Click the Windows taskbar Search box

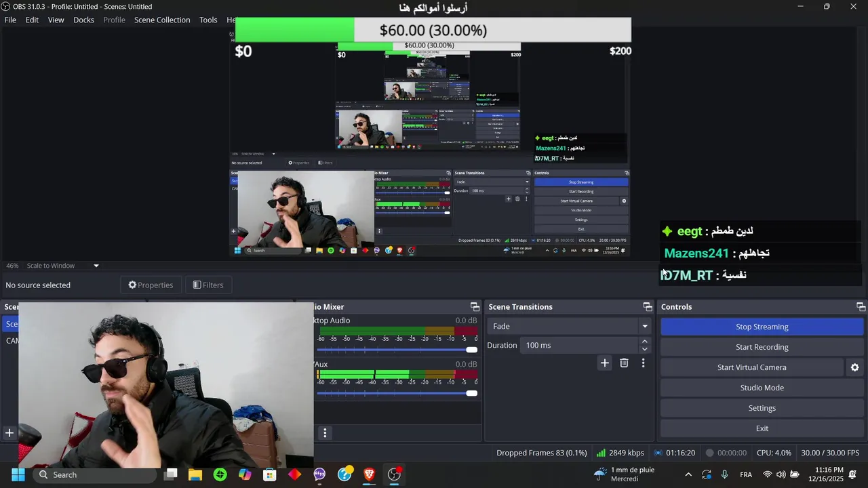pyautogui.click(x=95, y=474)
